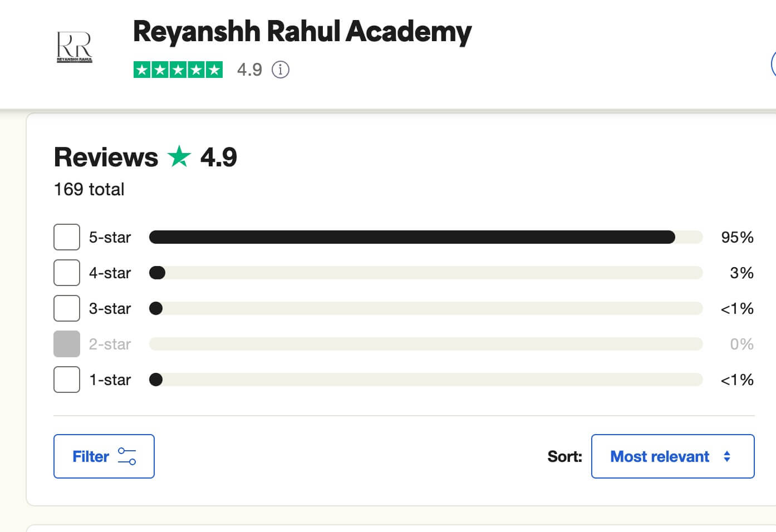The image size is (776, 532).
Task: Click the 5-star rating distribution bar
Action: pyautogui.click(x=425, y=237)
